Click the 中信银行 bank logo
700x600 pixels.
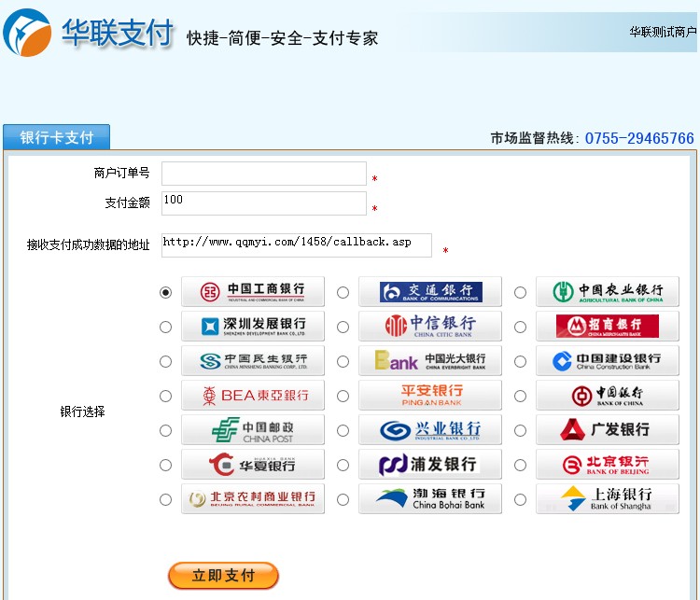tap(430, 327)
